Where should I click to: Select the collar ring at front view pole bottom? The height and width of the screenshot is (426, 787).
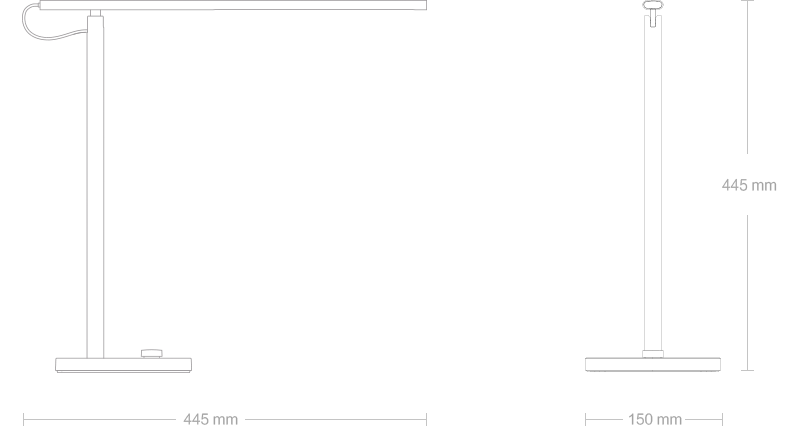pyautogui.click(x=653, y=354)
